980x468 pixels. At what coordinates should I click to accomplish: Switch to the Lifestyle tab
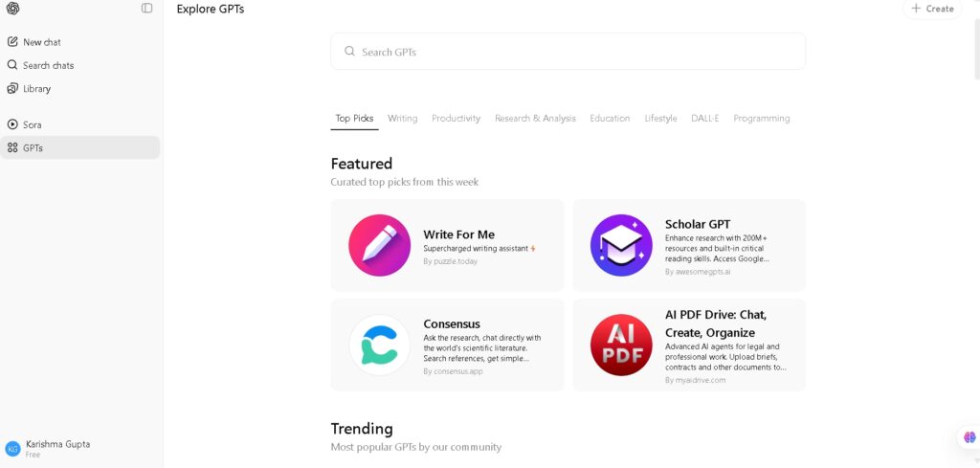click(660, 118)
